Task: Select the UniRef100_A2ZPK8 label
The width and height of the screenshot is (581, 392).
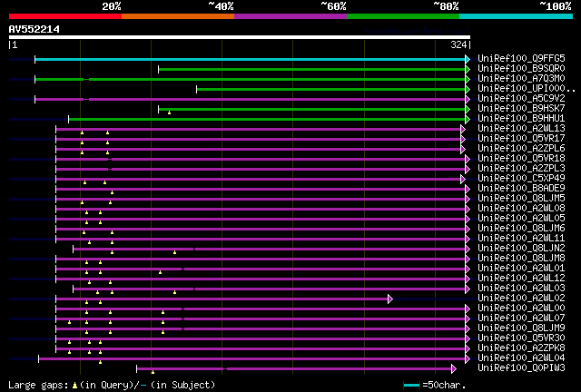Action: tap(521, 348)
